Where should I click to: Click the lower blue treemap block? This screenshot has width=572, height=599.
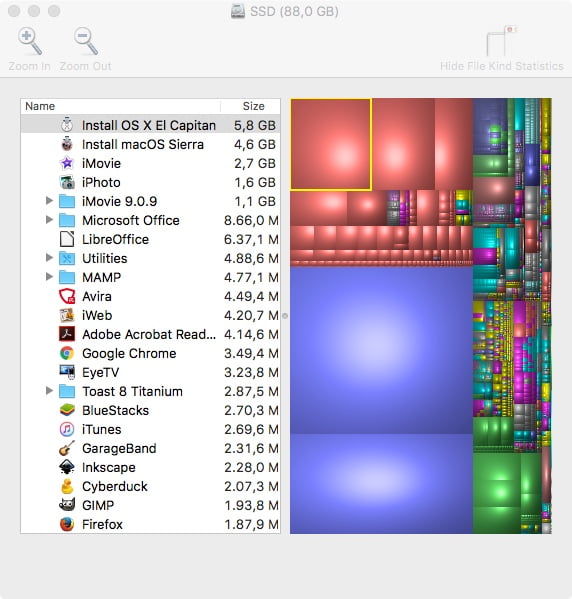tap(381, 484)
